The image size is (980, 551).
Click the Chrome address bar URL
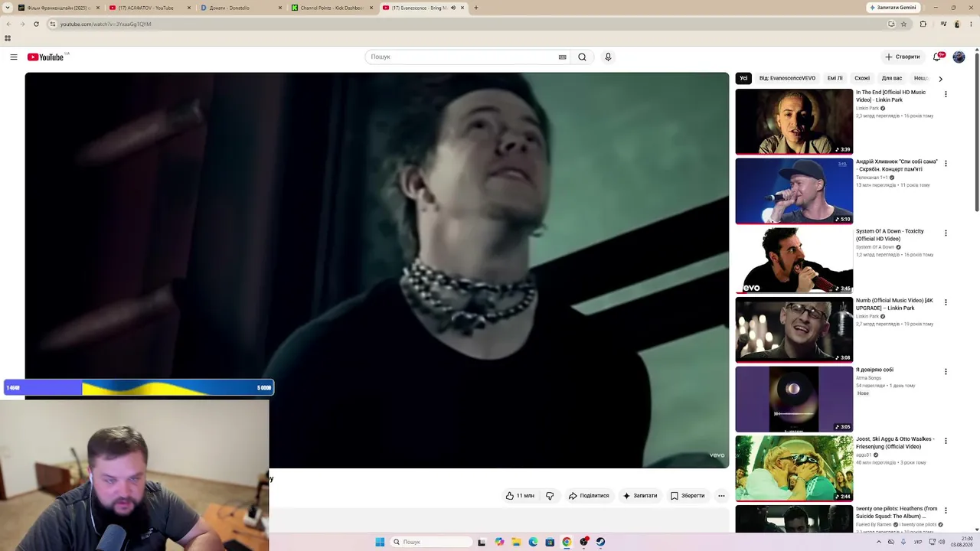coord(106,24)
